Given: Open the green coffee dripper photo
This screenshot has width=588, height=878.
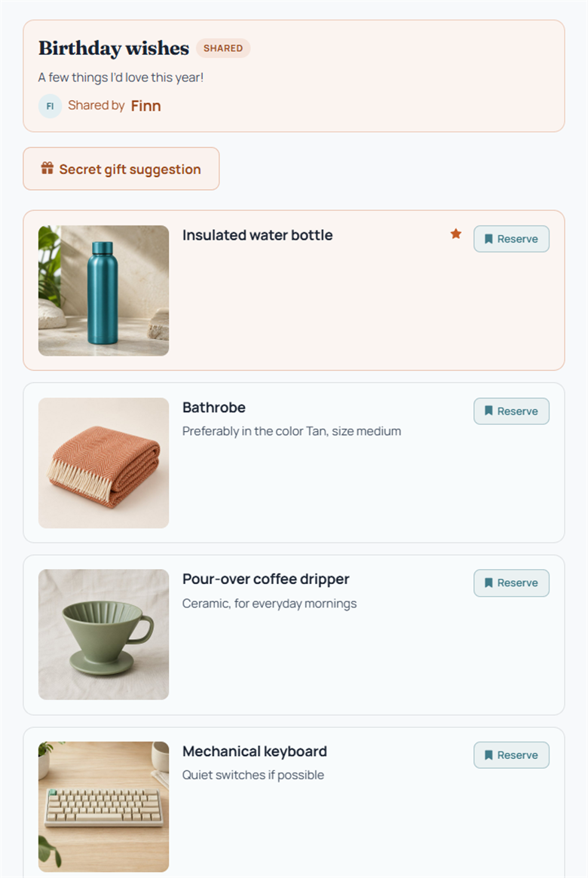Looking at the screenshot, I should 103,635.
